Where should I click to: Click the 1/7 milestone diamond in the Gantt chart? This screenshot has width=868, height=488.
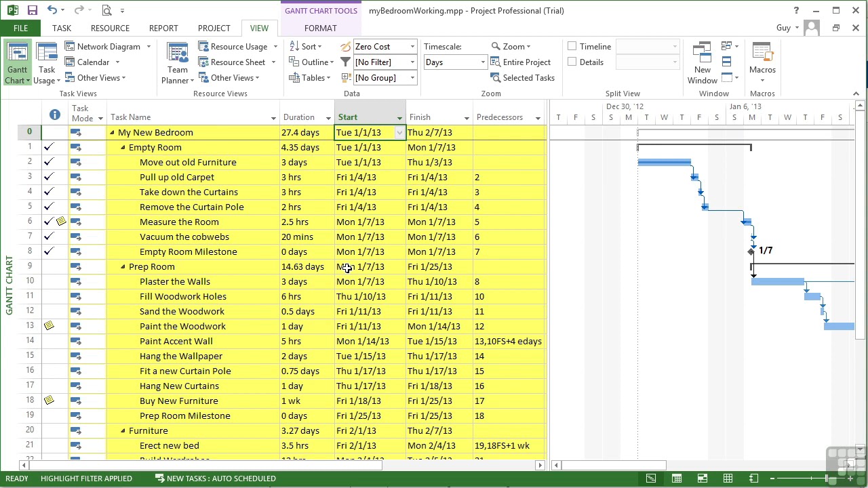pyautogui.click(x=751, y=251)
